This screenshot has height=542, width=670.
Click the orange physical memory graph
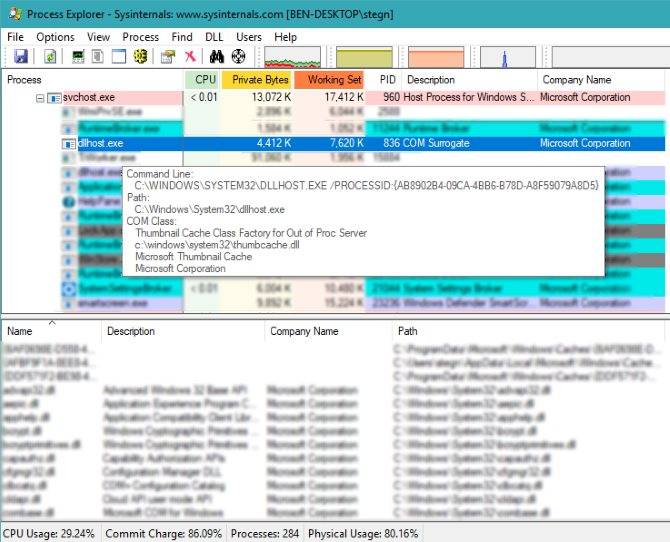[x=436, y=57]
